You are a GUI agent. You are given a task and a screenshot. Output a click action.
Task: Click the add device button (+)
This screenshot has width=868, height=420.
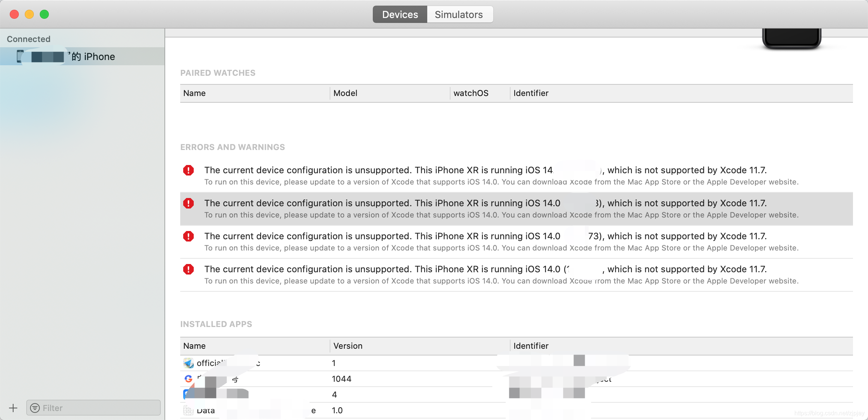tap(12, 408)
